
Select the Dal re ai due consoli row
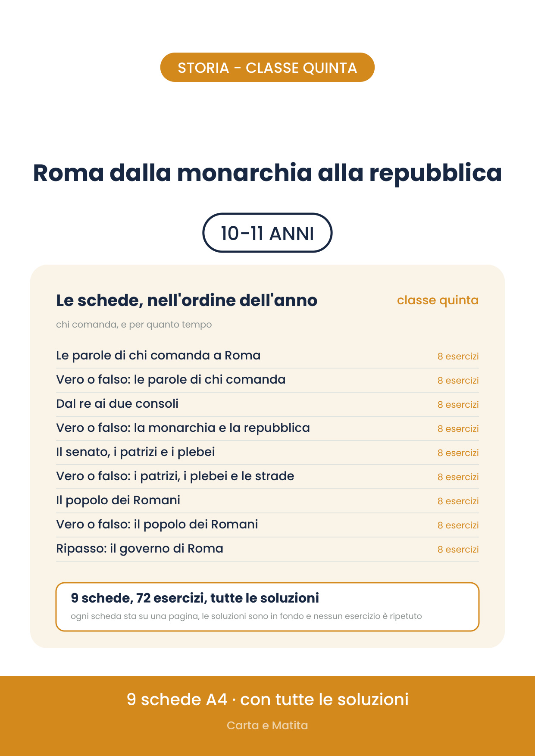pyautogui.click(x=267, y=404)
